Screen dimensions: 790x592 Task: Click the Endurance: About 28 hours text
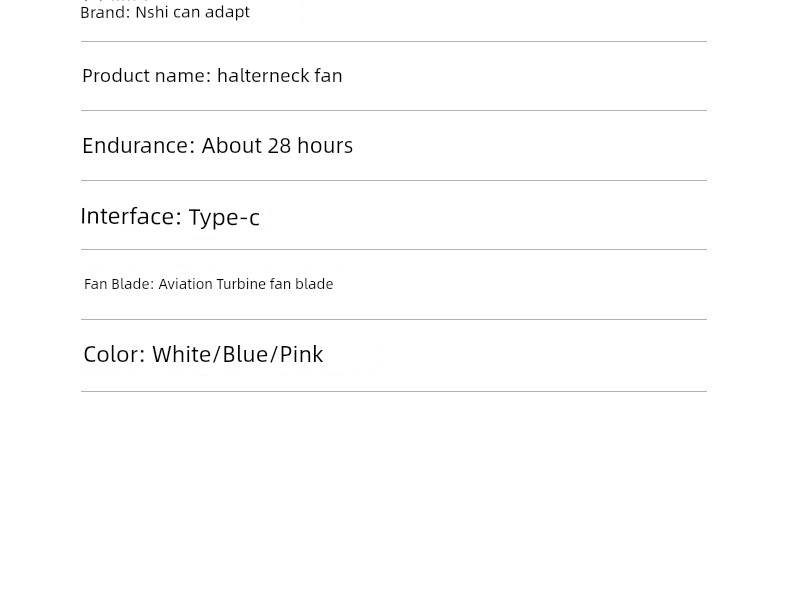(217, 146)
